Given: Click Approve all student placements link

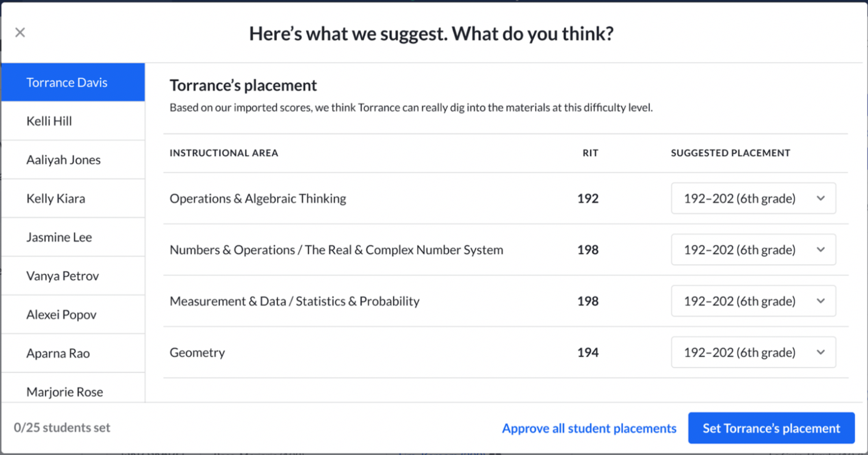Looking at the screenshot, I should point(589,428).
